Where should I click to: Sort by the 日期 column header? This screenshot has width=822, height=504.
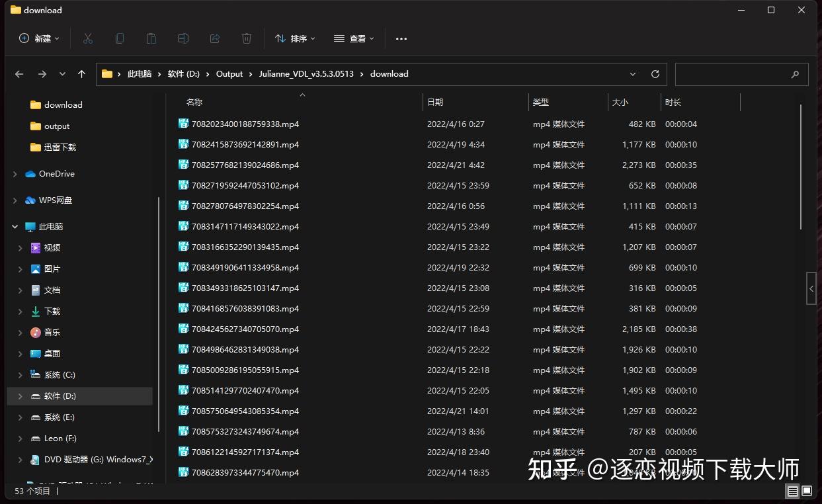click(435, 103)
